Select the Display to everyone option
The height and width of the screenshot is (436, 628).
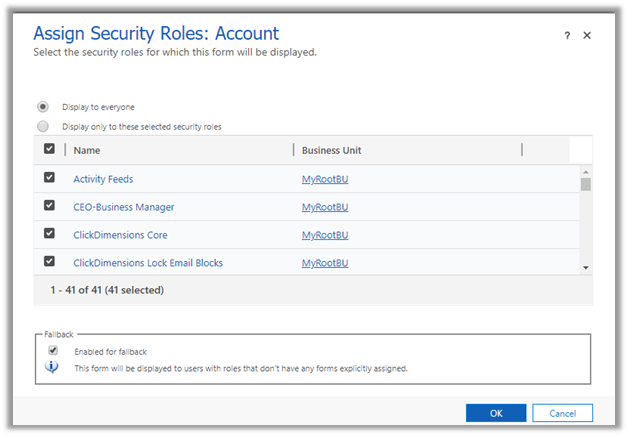pyautogui.click(x=43, y=107)
